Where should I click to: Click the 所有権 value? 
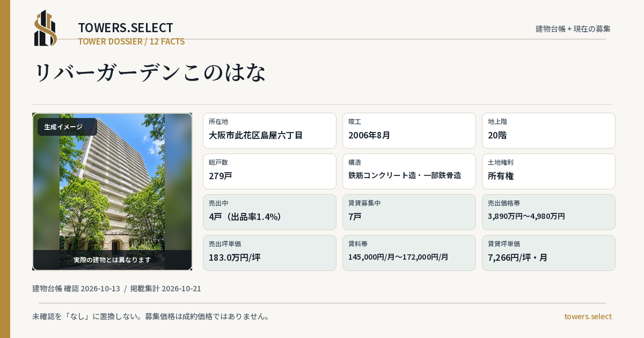501,176
